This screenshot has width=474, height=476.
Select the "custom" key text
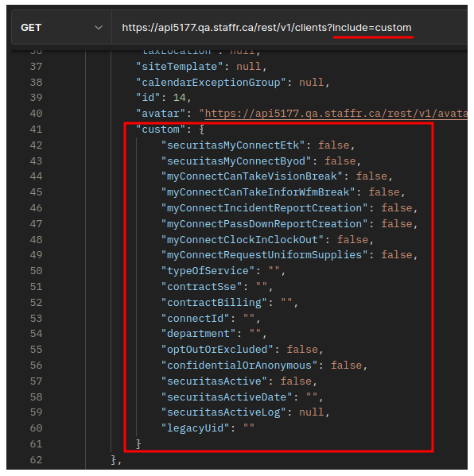161,130
